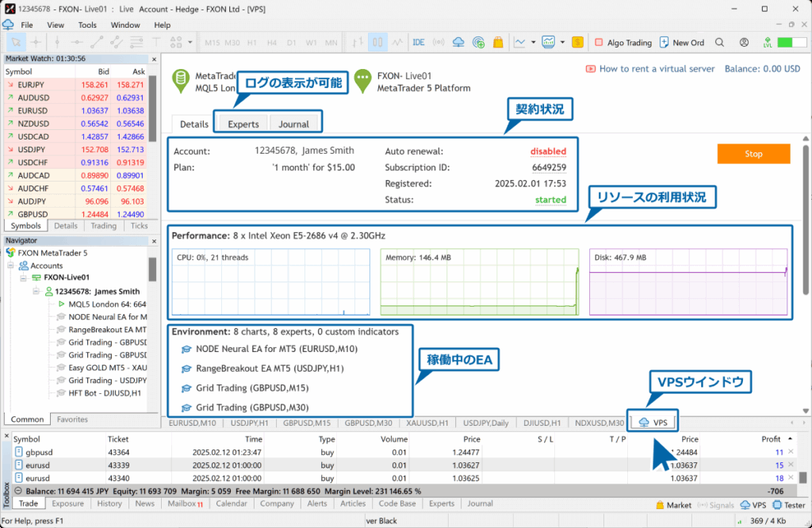This screenshot has width=812, height=528.
Task: Open the File menu
Action: pos(26,25)
